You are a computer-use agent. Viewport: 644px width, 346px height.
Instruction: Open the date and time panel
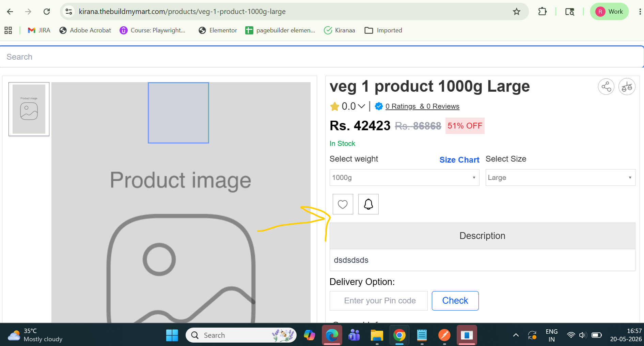pyautogui.click(x=626, y=335)
